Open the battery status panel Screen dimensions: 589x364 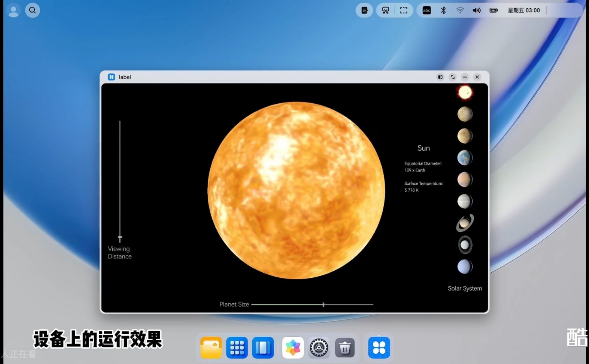(x=493, y=10)
